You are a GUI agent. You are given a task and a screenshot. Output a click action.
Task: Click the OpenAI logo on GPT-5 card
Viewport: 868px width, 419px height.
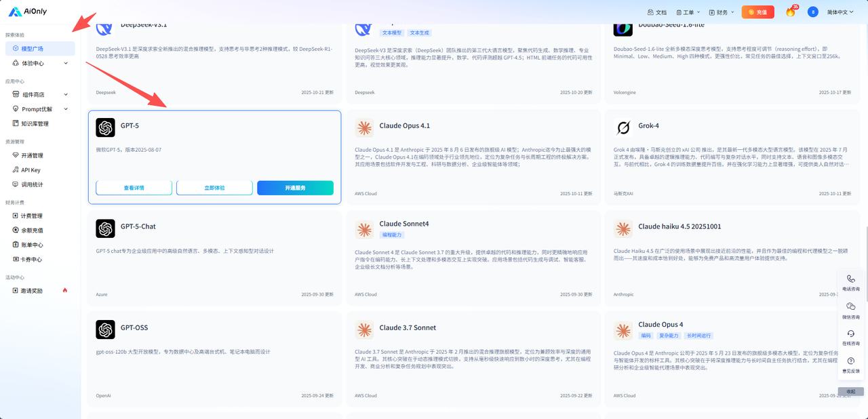point(105,127)
